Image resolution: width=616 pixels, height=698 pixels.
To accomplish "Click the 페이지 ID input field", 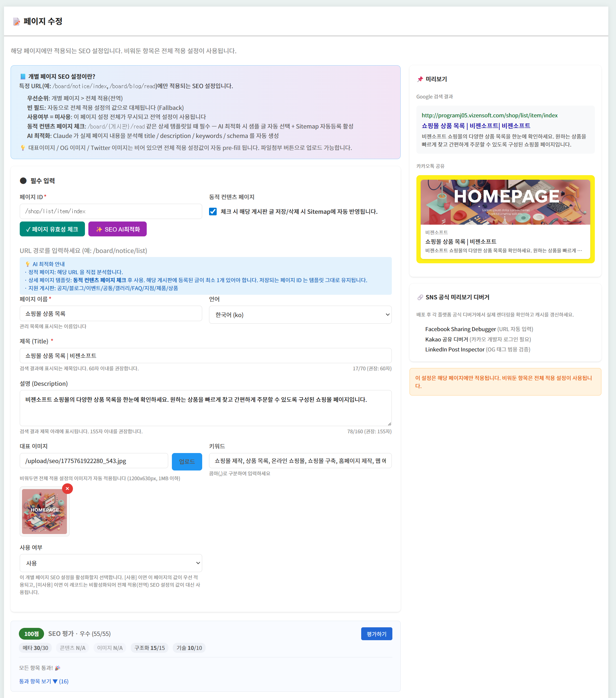I will click(111, 211).
